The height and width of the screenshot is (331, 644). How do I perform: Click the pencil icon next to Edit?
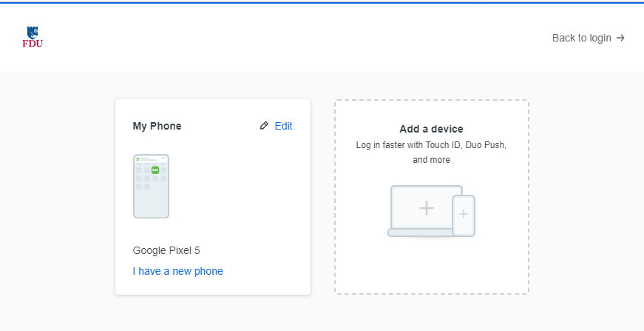coord(264,126)
